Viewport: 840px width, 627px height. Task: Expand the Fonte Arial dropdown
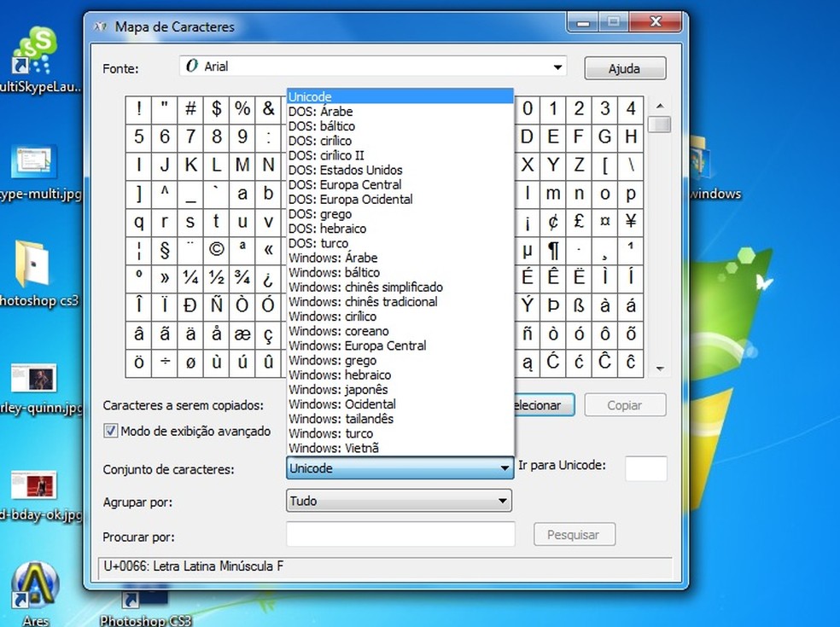pyautogui.click(x=557, y=67)
